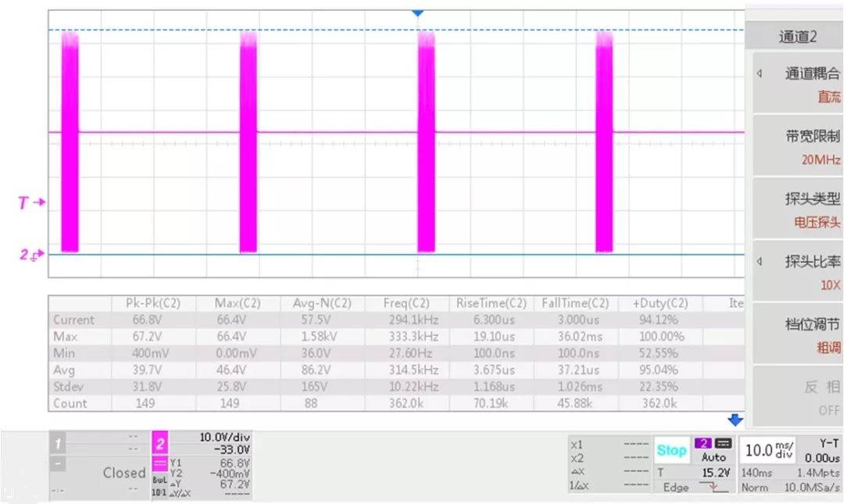Click the trigger source channel 2 badge
This screenshot has width=844, height=504.
(x=701, y=443)
